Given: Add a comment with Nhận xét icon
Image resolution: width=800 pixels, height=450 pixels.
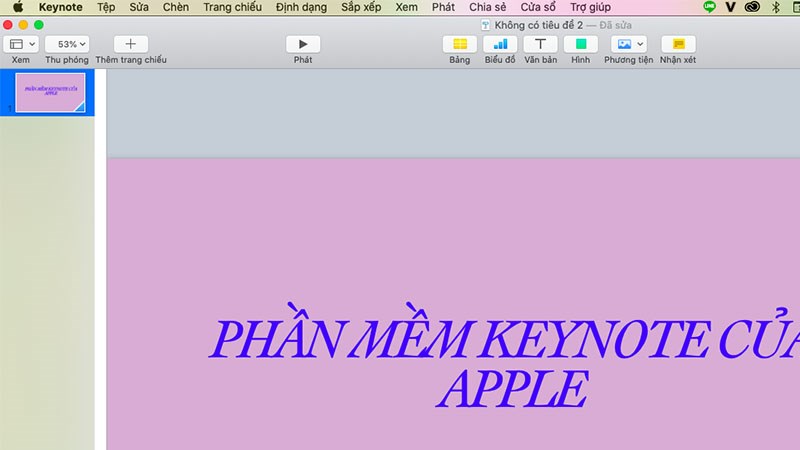Looking at the screenshot, I should coord(678,44).
